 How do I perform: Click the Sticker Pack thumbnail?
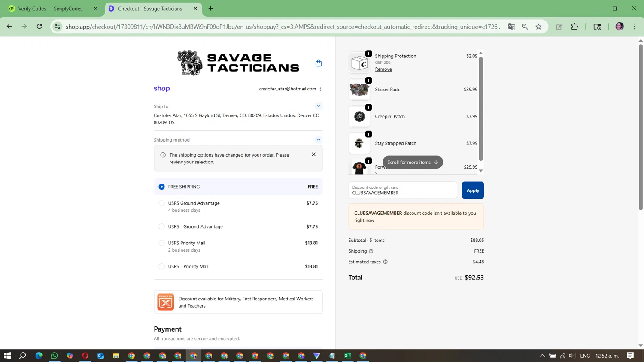(359, 90)
